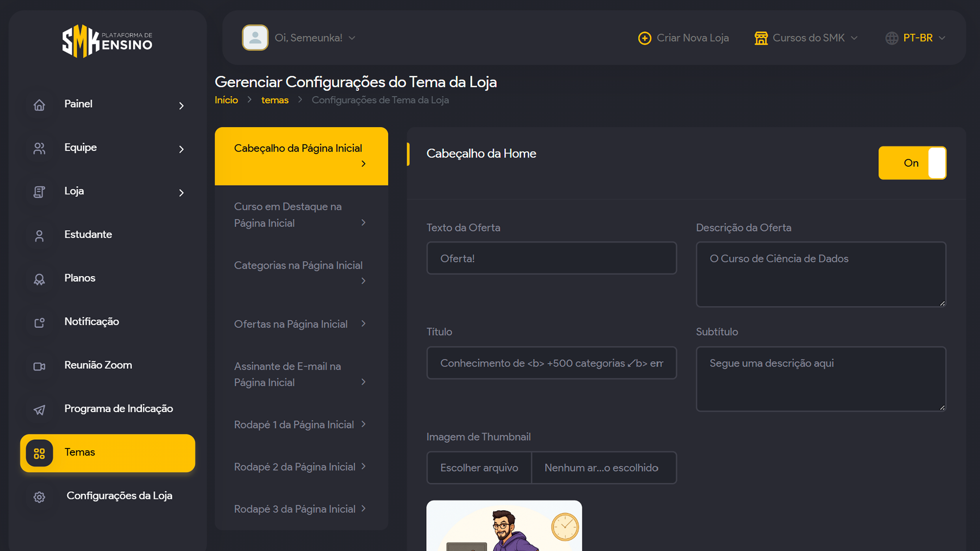Screen dimensions: 980x551
Task: Select Categorias na Página Inicial section
Action: (301, 273)
